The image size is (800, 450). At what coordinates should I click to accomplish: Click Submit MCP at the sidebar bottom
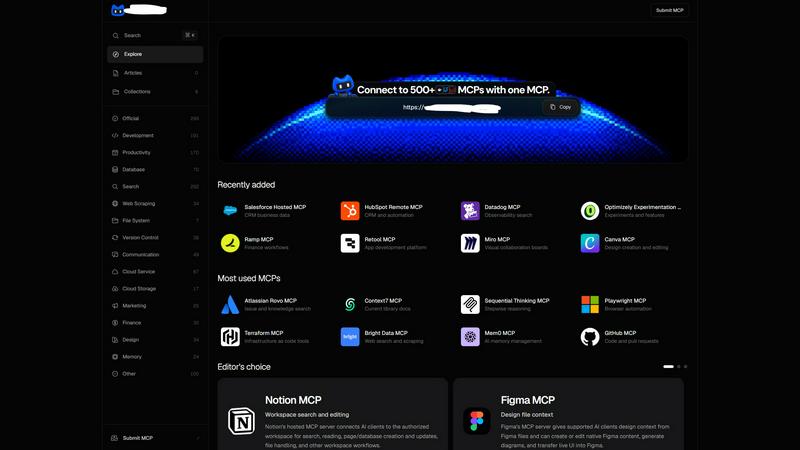(155, 438)
